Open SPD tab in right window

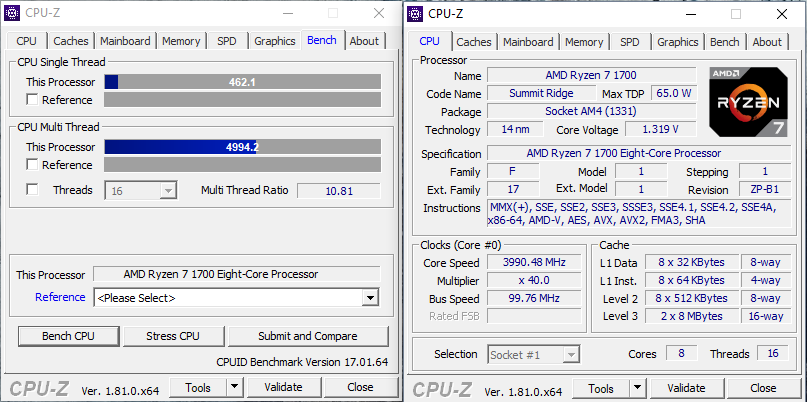[629, 42]
